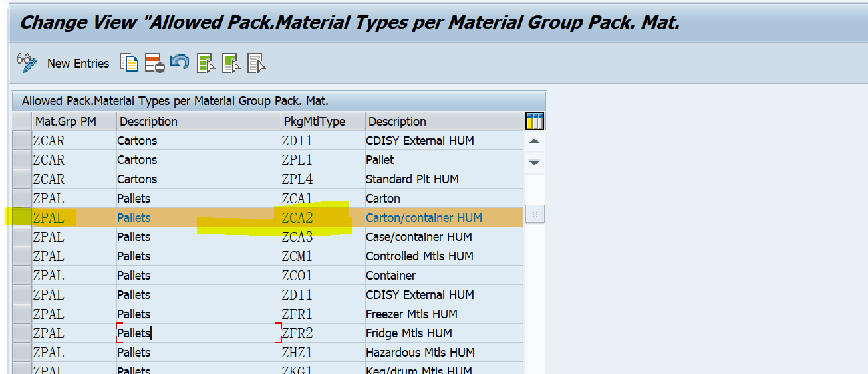Click ZPAL cell in the ZHZ1 row
868x374 pixels.
(74, 353)
